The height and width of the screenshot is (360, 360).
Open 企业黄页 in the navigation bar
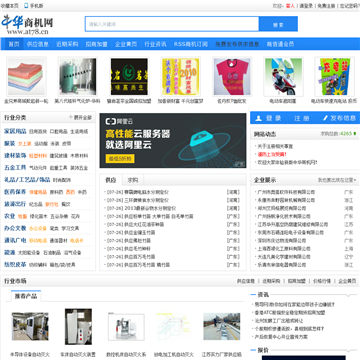click(x=126, y=44)
